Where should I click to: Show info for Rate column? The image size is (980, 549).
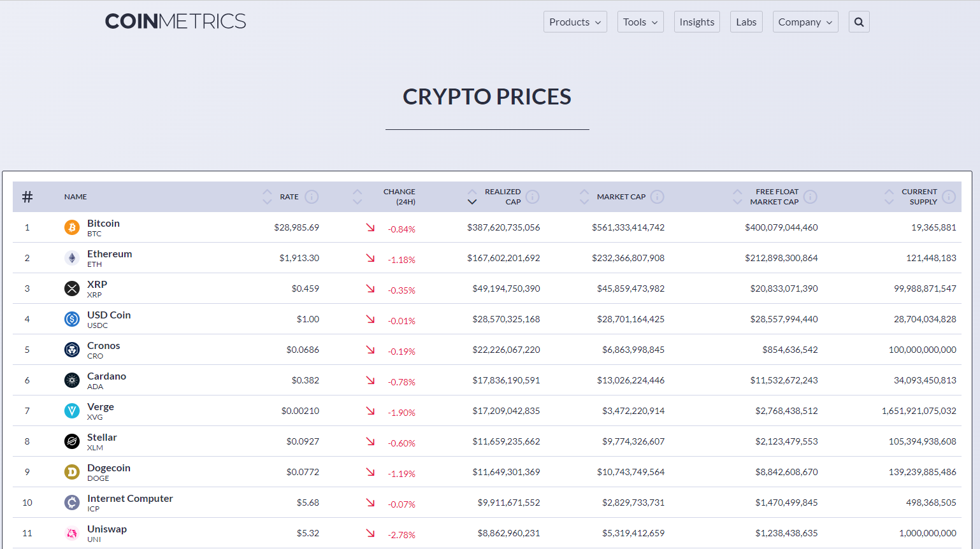(x=312, y=197)
